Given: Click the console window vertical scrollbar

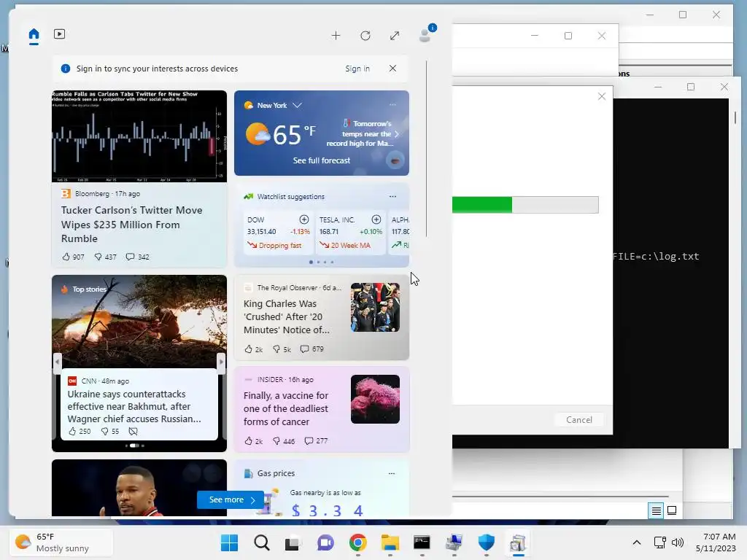Looking at the screenshot, I should click(735, 117).
